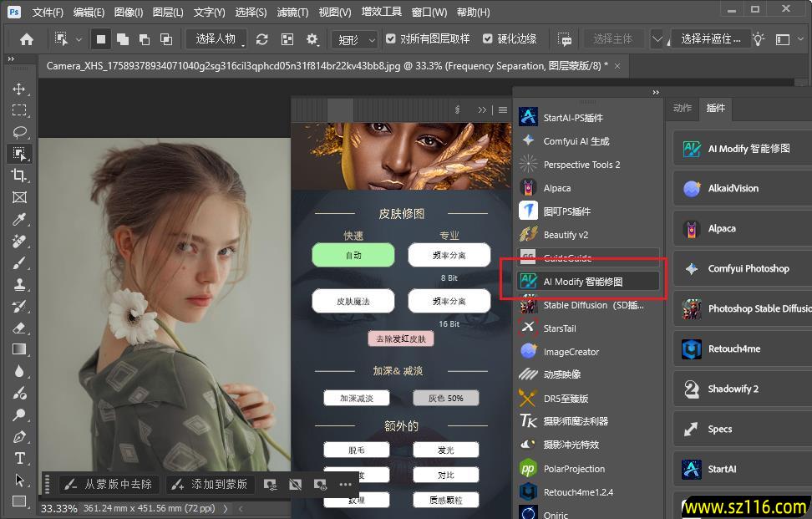This screenshot has width=812, height=519.
Task: Select the Pen tool
Action: click(x=19, y=436)
